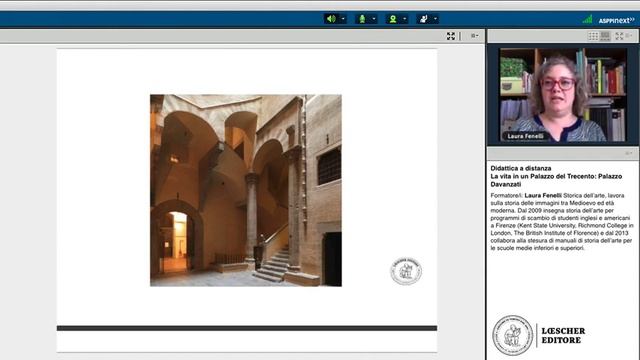
Task: Click the Laura Fenelli name label
Action: point(525,136)
